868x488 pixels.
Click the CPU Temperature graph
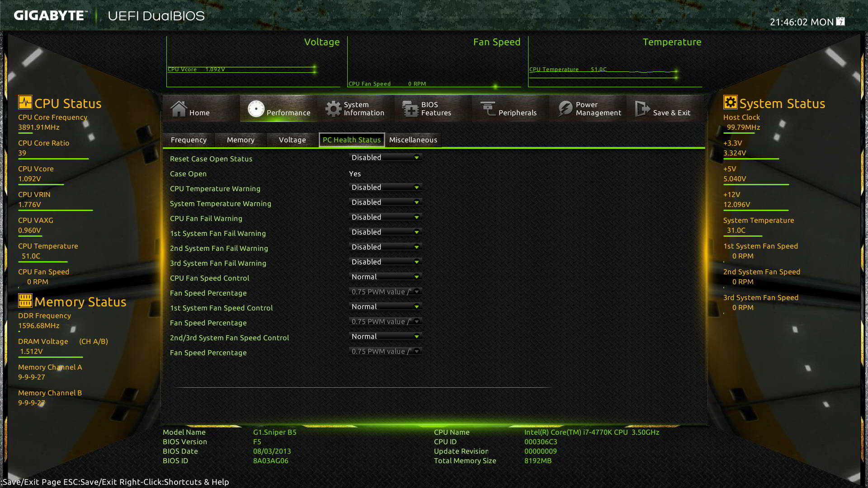pos(615,62)
